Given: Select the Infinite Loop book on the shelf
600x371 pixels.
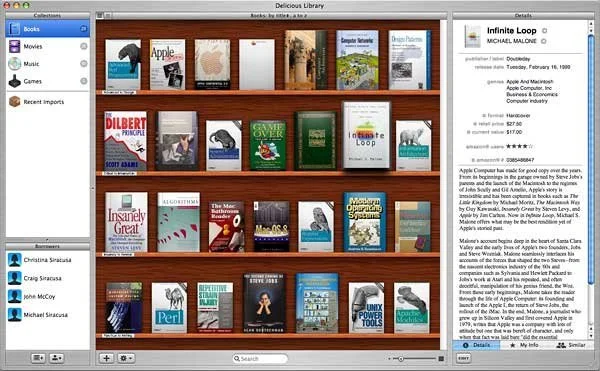Looking at the screenshot, I should click(366, 135).
